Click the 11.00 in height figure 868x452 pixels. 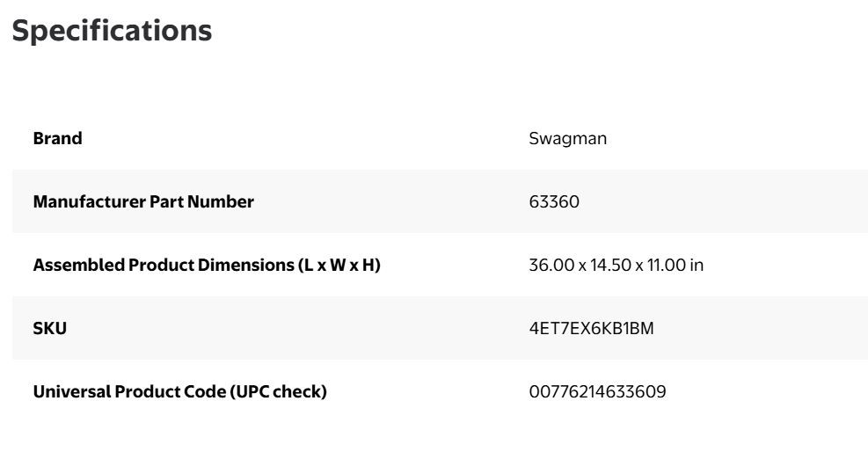click(675, 265)
